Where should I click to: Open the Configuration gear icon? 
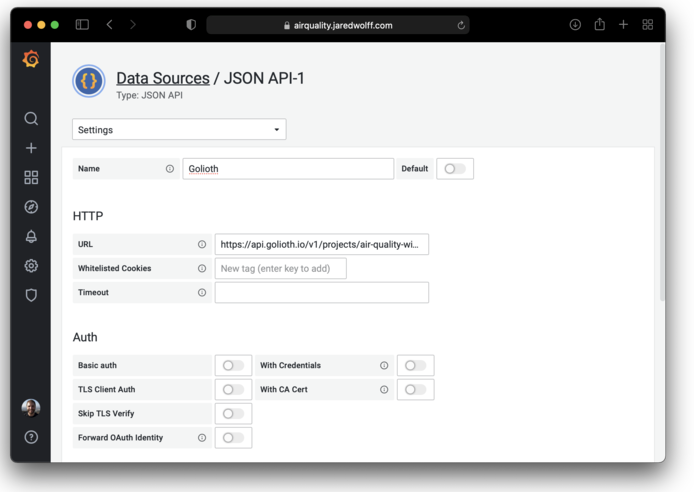click(31, 266)
